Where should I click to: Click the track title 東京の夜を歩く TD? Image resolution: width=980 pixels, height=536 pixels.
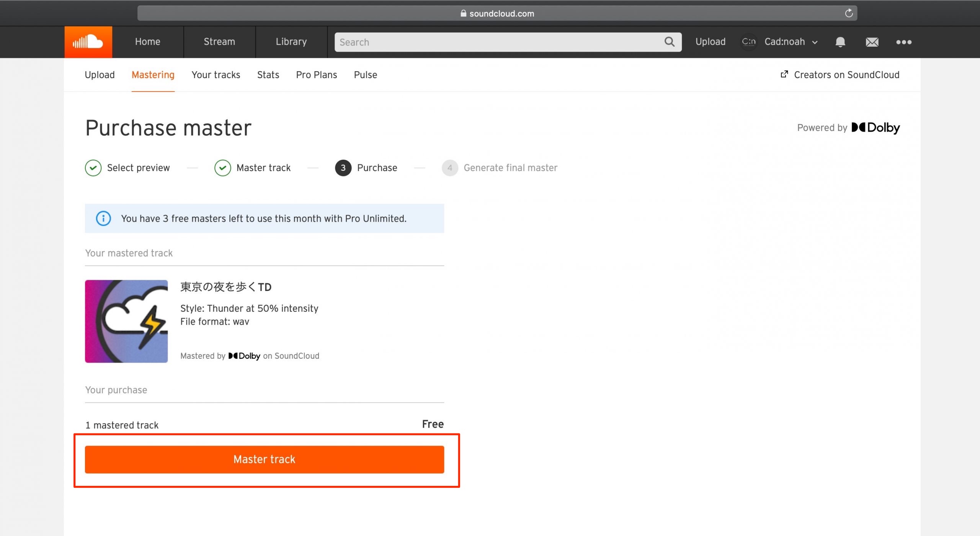point(226,287)
